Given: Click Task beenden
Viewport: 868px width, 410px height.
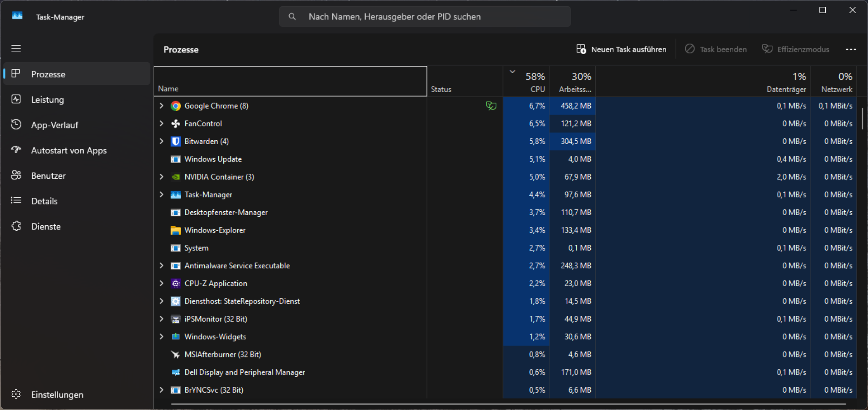Looking at the screenshot, I should coord(716,49).
